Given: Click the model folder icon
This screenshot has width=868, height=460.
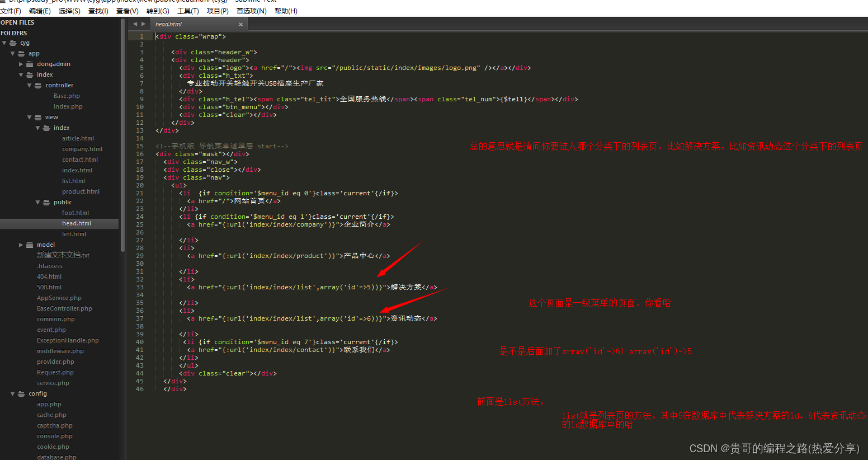Looking at the screenshot, I should (x=30, y=245).
